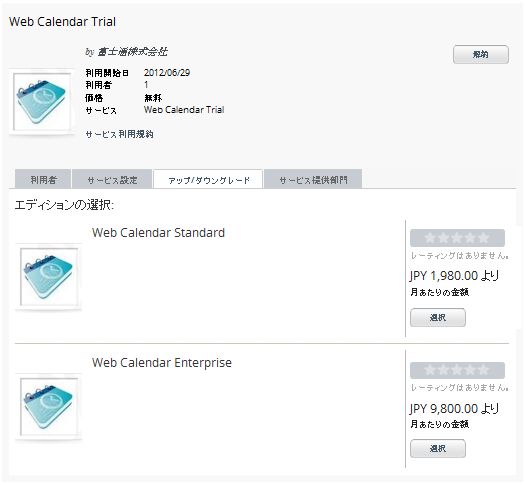The height and width of the screenshot is (485, 526).
Task: Select the アップ/ダウングレード tab
Action: (208, 179)
